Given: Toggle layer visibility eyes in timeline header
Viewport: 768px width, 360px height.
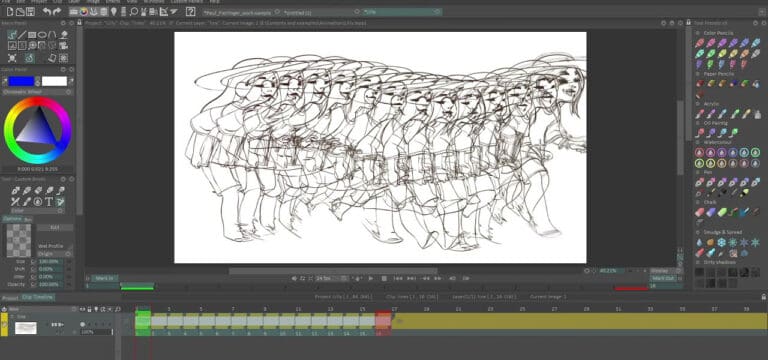Looking at the screenshot, I should point(83,310).
